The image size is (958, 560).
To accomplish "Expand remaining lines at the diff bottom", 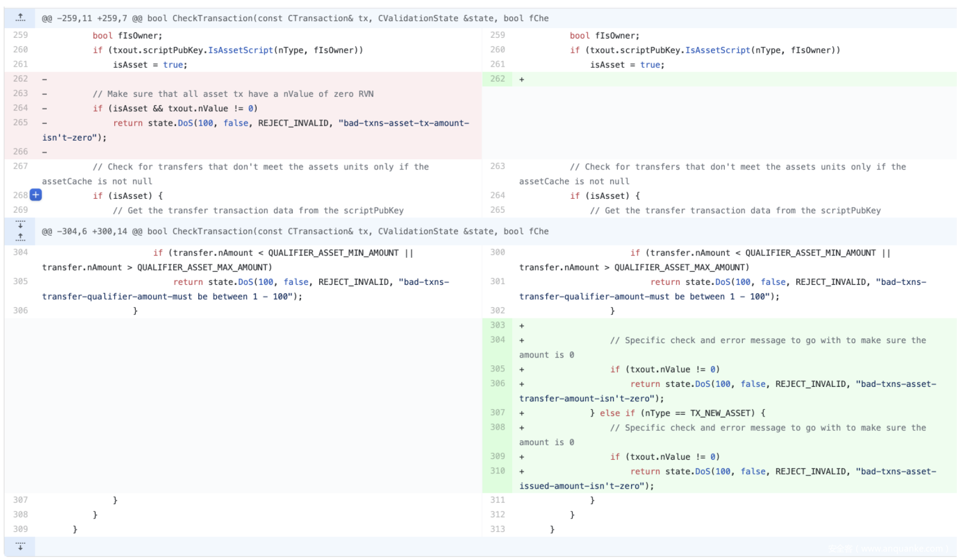I will point(20,546).
